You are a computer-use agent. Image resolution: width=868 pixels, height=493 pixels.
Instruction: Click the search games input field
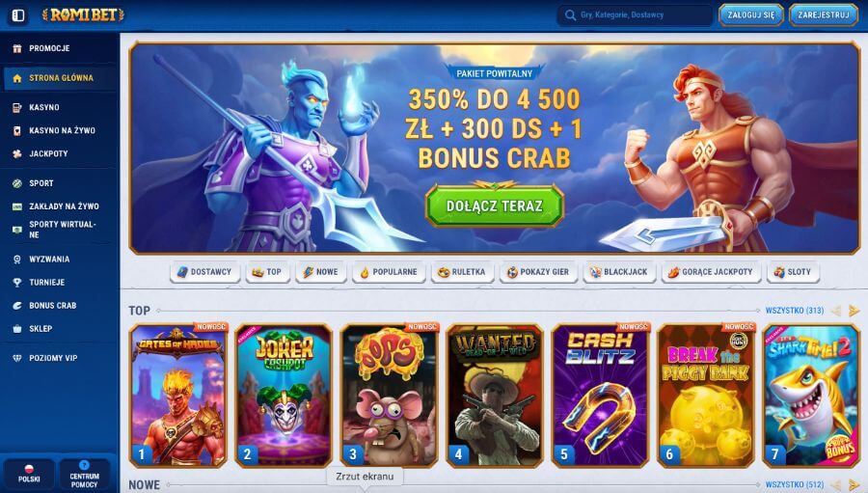[x=635, y=15]
